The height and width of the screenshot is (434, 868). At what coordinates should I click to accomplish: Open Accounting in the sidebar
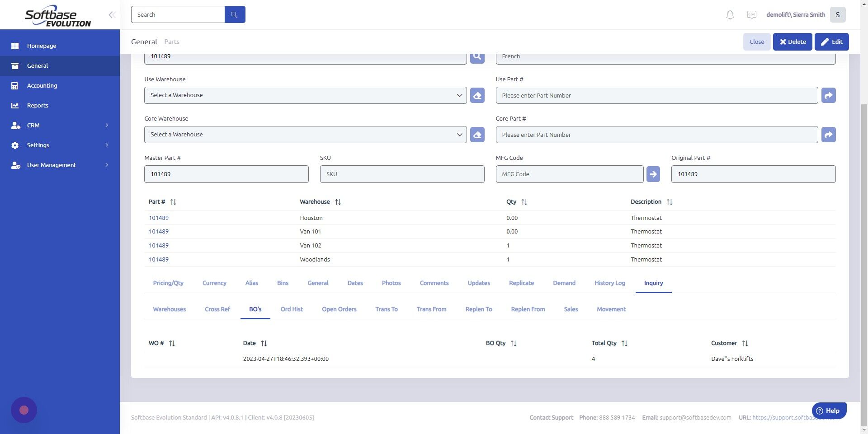[60, 85]
